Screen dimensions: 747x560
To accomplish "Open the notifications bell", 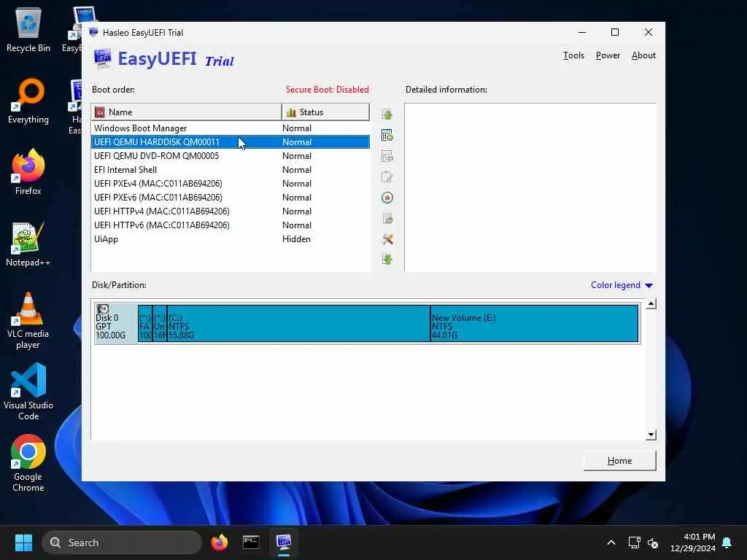I will [x=727, y=542].
